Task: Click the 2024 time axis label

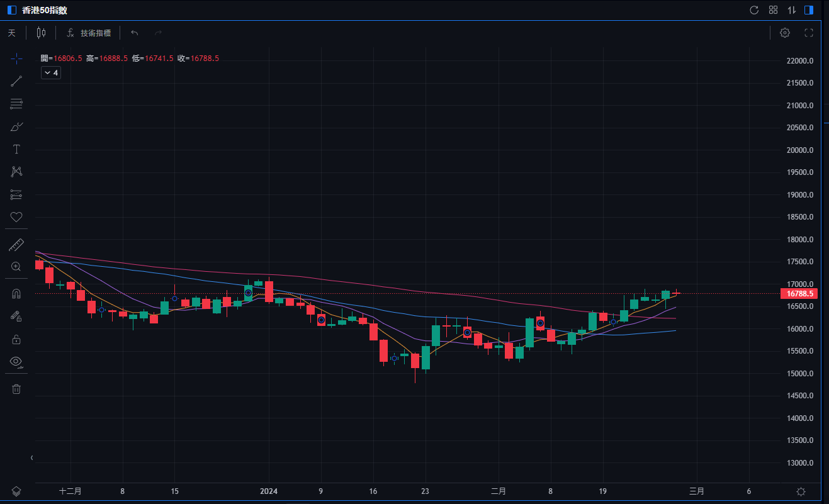Action: 269,491
